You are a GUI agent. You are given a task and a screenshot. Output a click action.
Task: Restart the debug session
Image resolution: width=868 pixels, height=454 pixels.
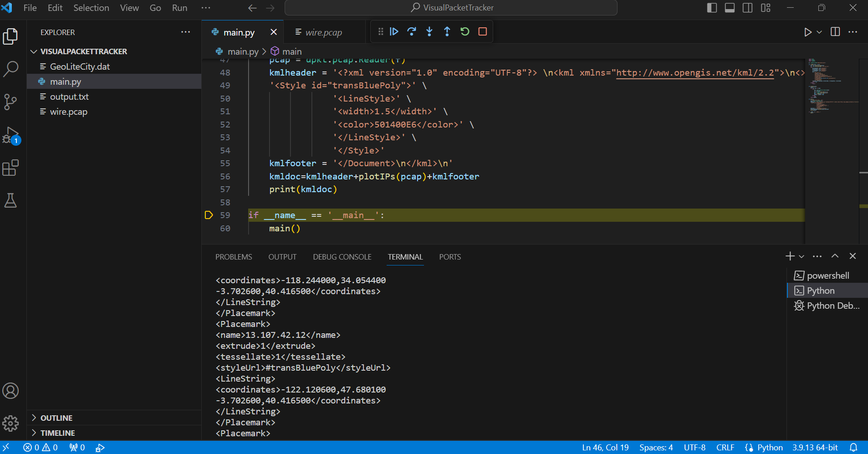[465, 31]
